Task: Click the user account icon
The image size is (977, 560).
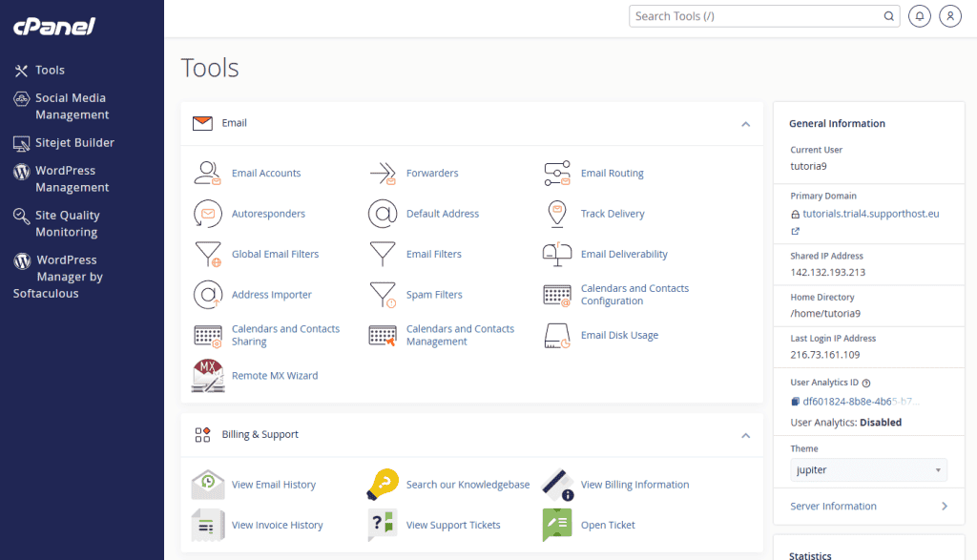Action: point(950,16)
